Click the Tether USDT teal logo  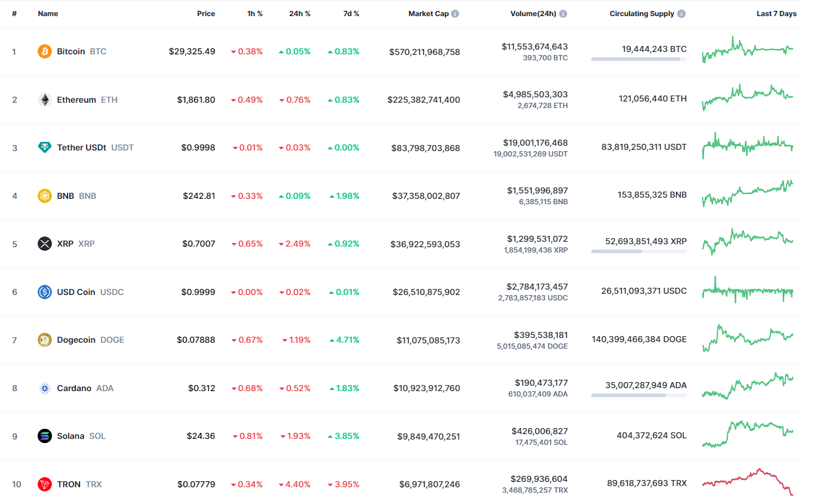point(45,147)
